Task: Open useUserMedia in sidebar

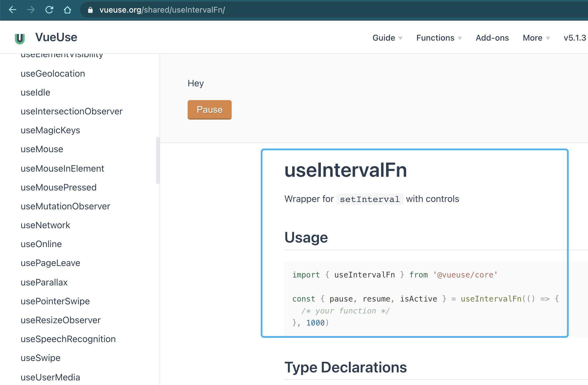Action: click(x=50, y=377)
